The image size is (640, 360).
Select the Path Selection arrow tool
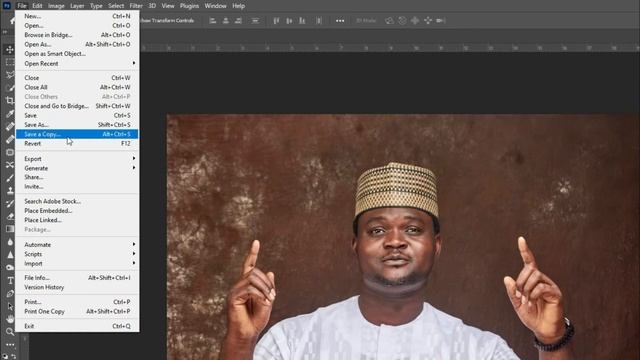pos(10,306)
